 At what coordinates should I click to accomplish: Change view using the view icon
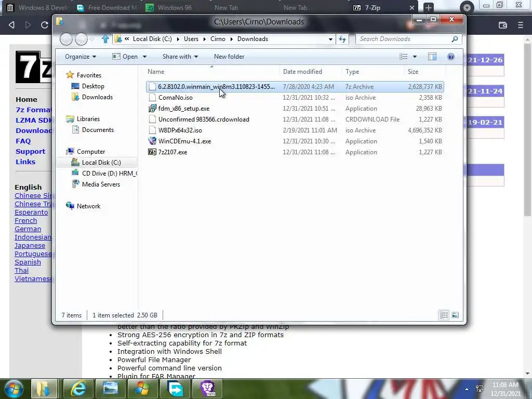pos(403,57)
